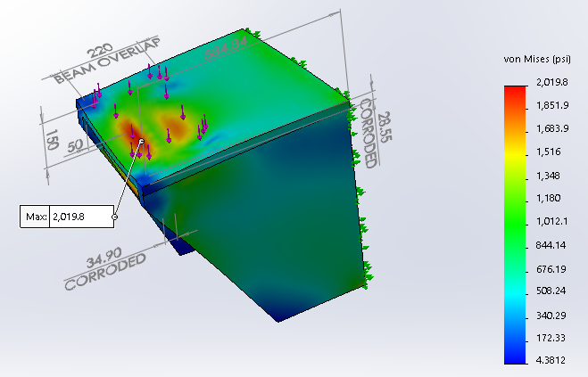The width and height of the screenshot is (588, 377).
Task: Click the 554.04 dimension text
Action: coord(223,51)
